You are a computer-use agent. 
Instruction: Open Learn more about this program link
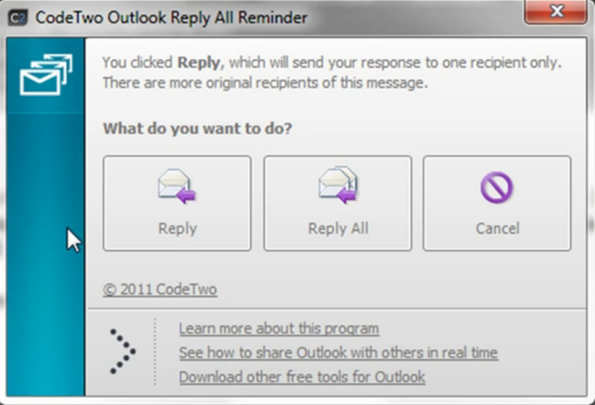point(279,329)
